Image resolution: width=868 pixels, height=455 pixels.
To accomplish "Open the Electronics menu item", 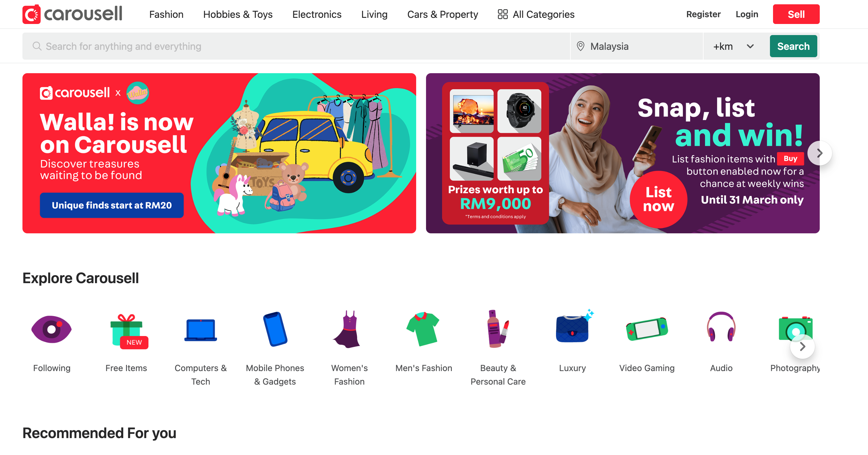I will pos(317,14).
